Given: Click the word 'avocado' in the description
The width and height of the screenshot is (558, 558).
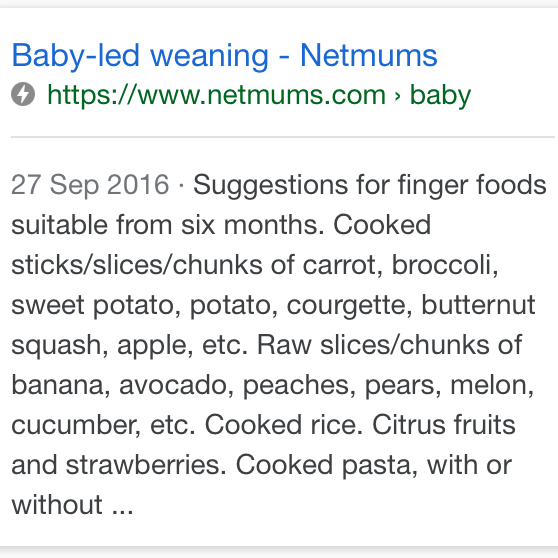Looking at the screenshot, I should [x=173, y=385].
